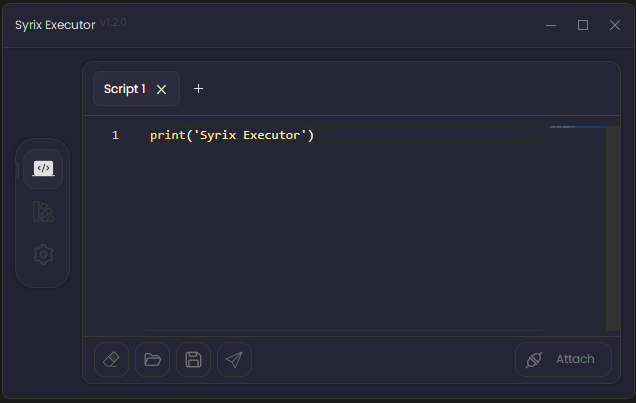The width and height of the screenshot is (636, 403).
Task: Save the script with floppy disk icon
Action: point(193,360)
